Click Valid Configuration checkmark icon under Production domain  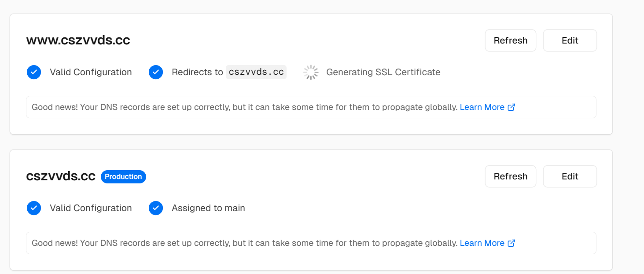point(34,208)
